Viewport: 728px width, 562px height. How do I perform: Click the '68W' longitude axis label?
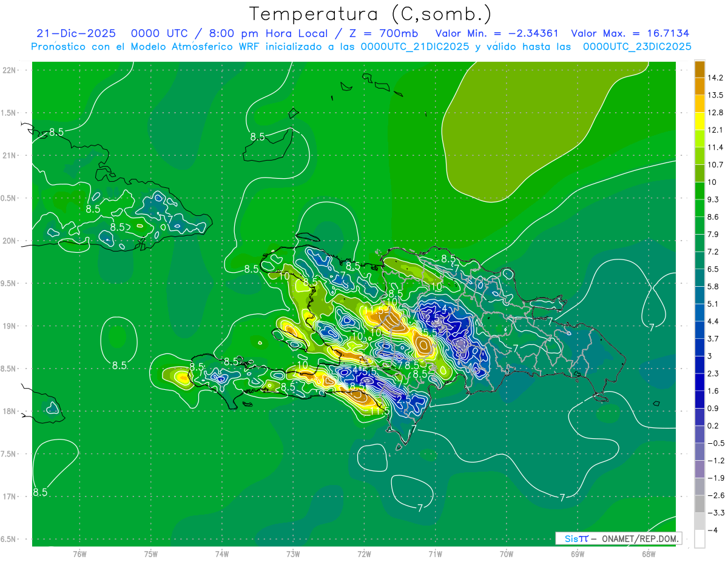click(x=649, y=554)
